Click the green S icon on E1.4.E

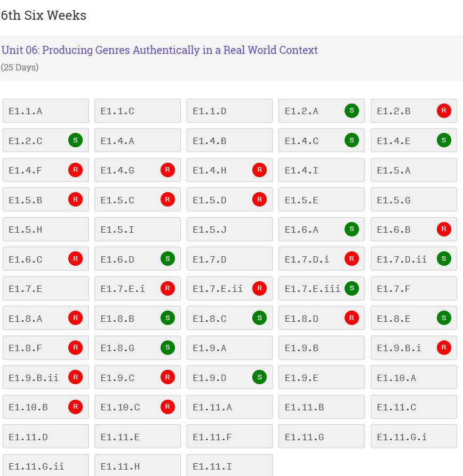click(x=444, y=140)
